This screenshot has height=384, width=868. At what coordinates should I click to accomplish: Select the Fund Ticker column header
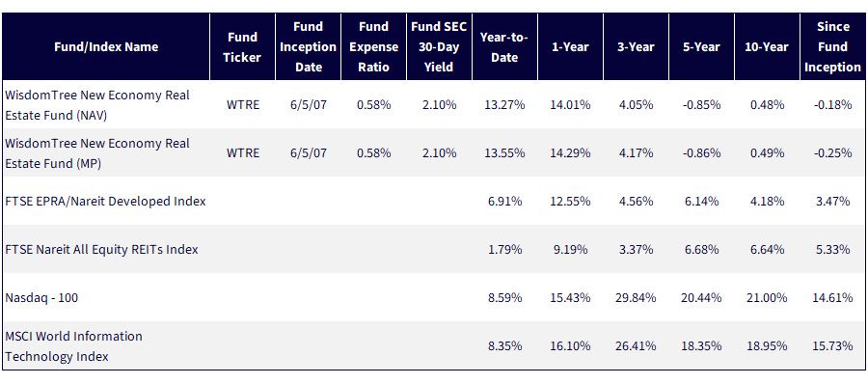(242, 47)
